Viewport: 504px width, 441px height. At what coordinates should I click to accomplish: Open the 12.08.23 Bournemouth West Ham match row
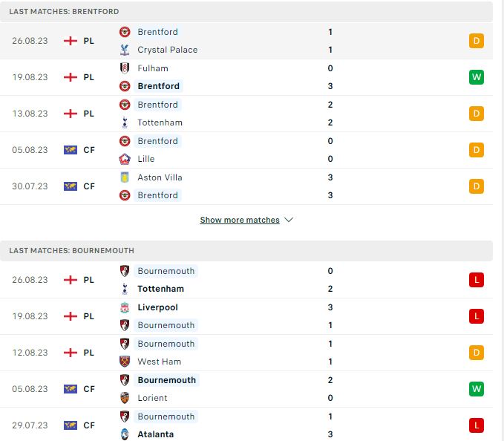pyautogui.click(x=246, y=353)
